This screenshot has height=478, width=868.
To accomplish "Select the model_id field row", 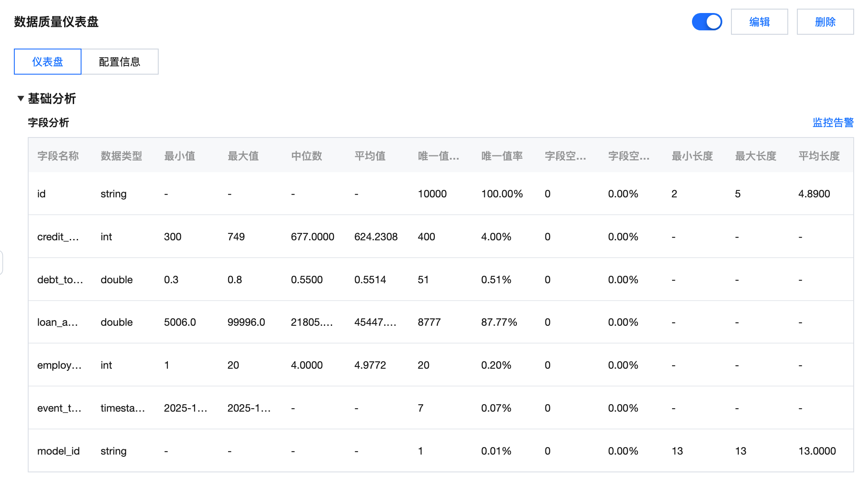I will [59, 451].
